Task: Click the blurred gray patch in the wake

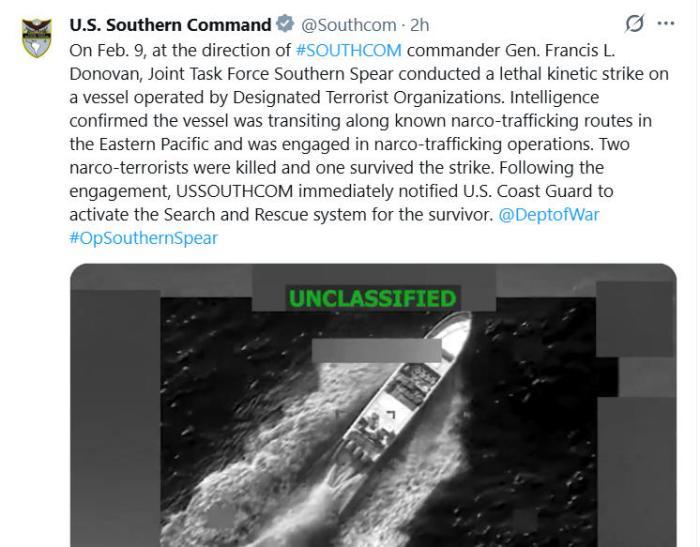Action: 220,517
